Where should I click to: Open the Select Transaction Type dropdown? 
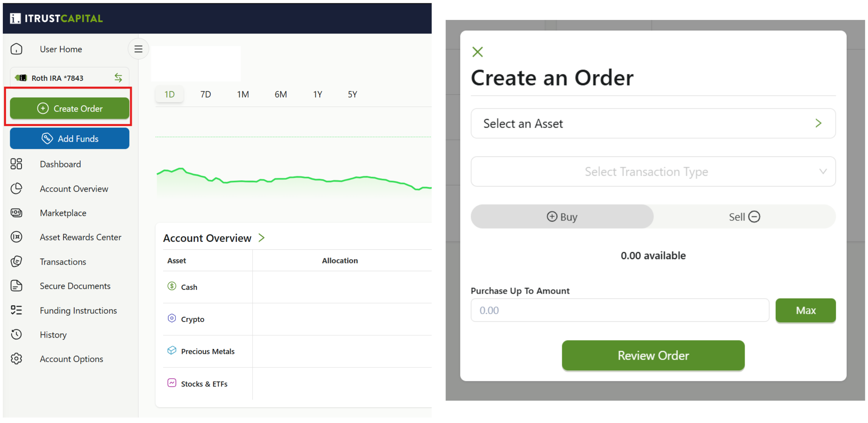653,172
